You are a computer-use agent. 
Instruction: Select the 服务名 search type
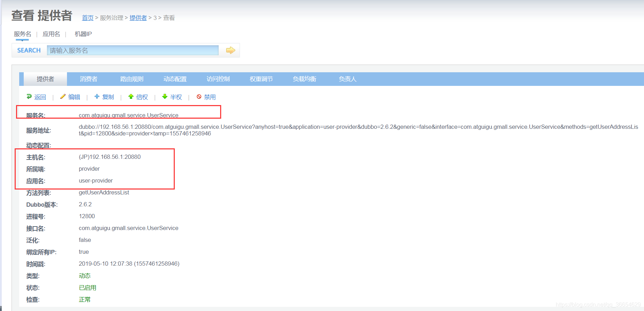pos(22,34)
